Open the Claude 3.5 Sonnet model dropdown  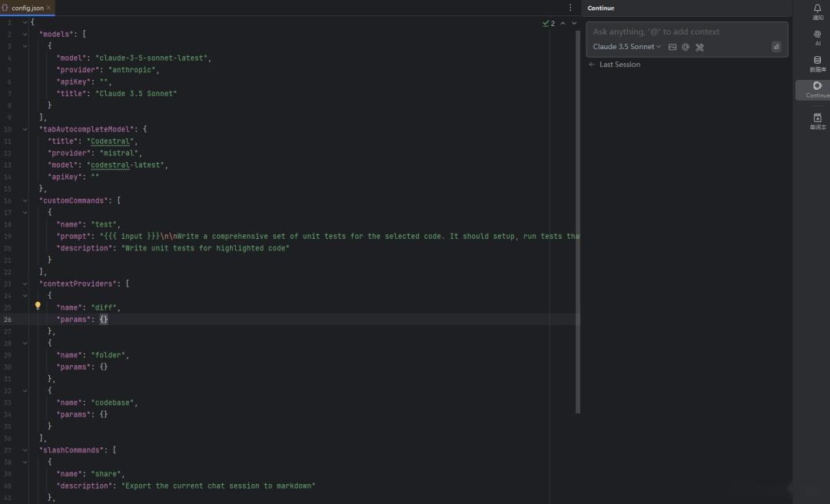coord(626,47)
